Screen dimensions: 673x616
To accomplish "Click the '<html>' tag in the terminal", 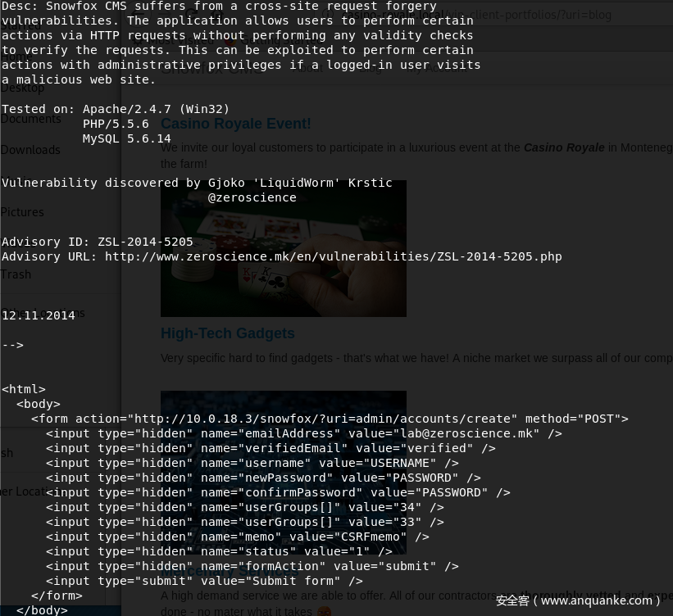I will [x=24, y=389].
